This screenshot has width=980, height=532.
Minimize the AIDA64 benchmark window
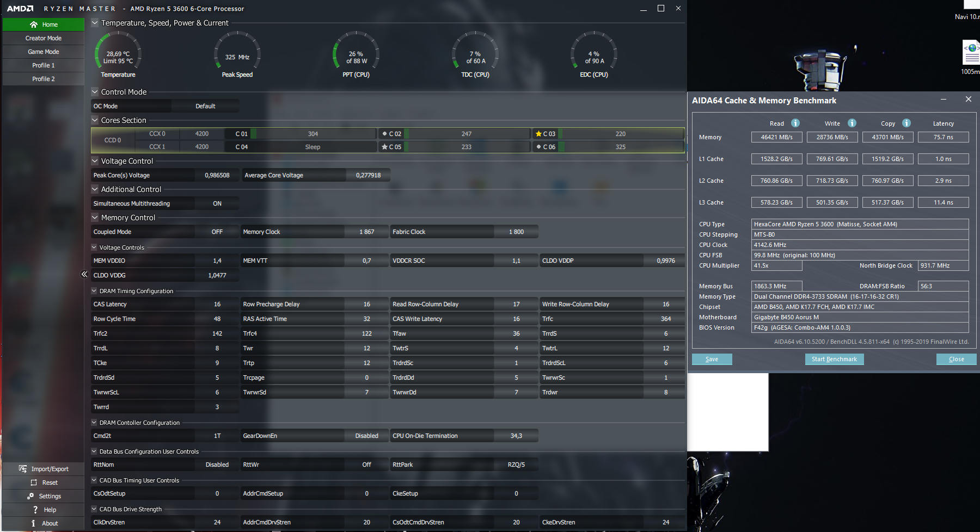tap(944, 100)
